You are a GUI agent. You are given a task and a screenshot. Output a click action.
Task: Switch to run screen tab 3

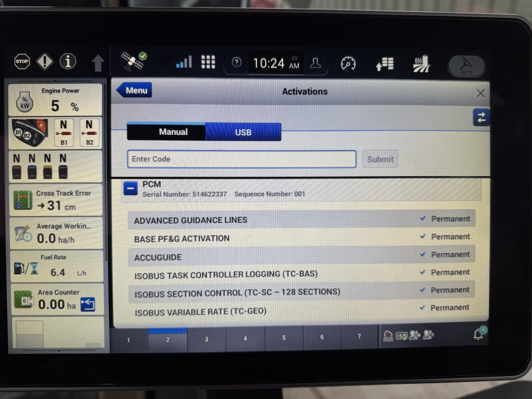206,339
